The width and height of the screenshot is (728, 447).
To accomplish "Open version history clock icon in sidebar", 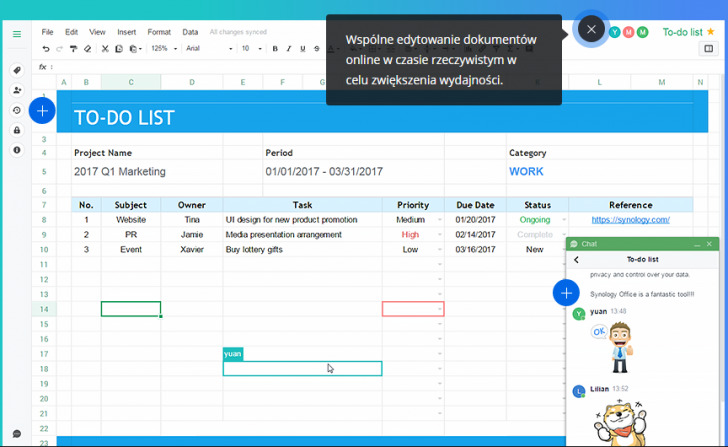I will coord(17,110).
